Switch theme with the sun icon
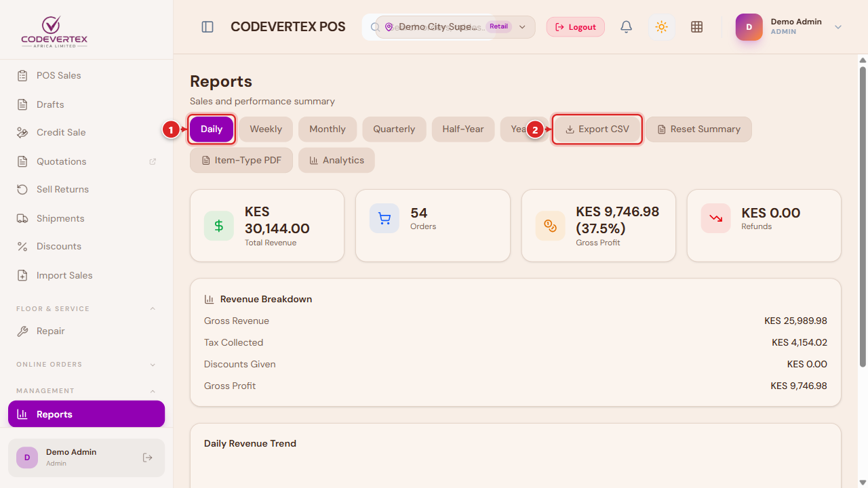Screen dimensions: 868x488 click(x=661, y=27)
